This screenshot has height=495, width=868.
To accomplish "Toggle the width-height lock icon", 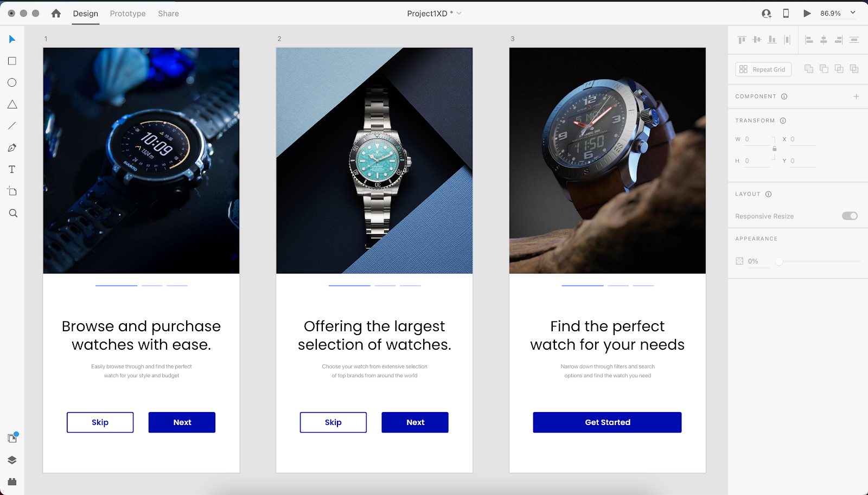I will click(x=774, y=149).
